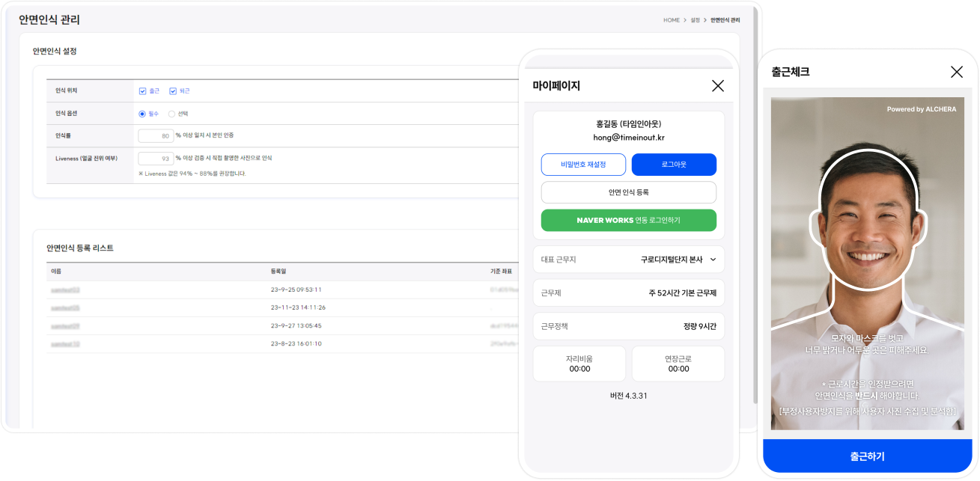This screenshot has width=980, height=481.
Task: Click the 자리비움 time card
Action: pos(579,364)
